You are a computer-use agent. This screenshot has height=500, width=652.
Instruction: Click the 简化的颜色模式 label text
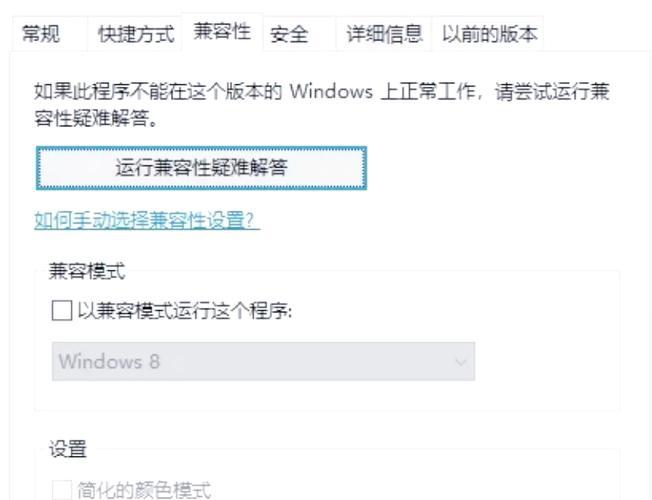click(x=144, y=490)
